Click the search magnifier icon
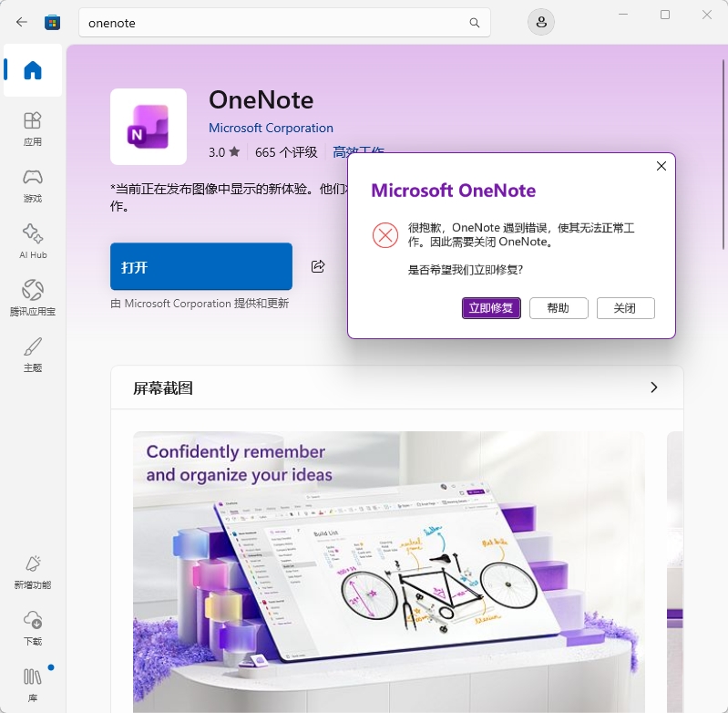The width and height of the screenshot is (728, 713). (475, 23)
